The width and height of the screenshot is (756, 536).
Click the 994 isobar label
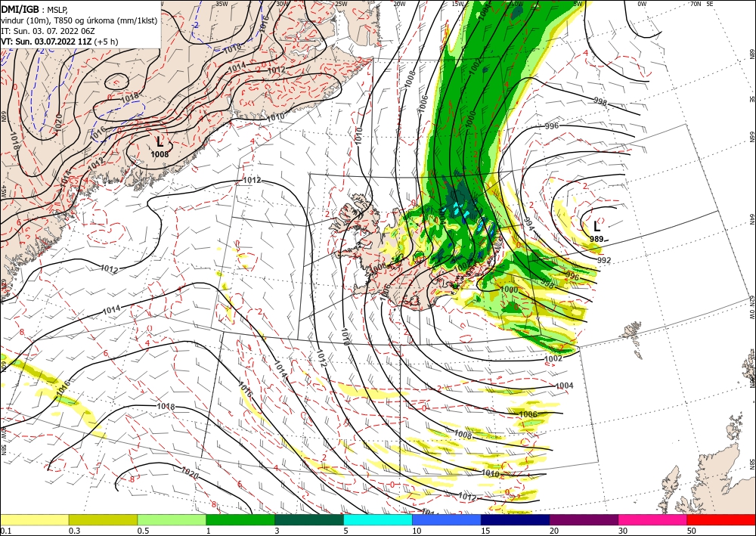pos(529,225)
